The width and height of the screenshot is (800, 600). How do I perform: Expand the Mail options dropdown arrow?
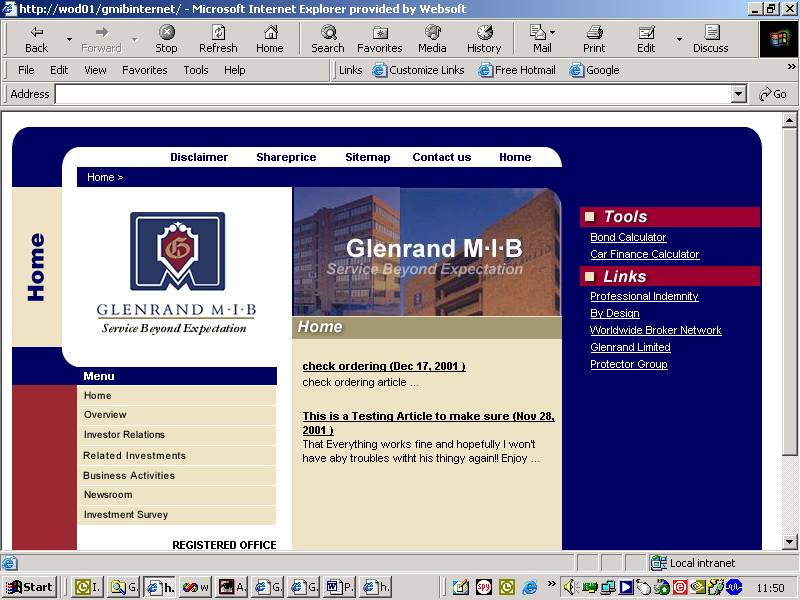pos(553,32)
